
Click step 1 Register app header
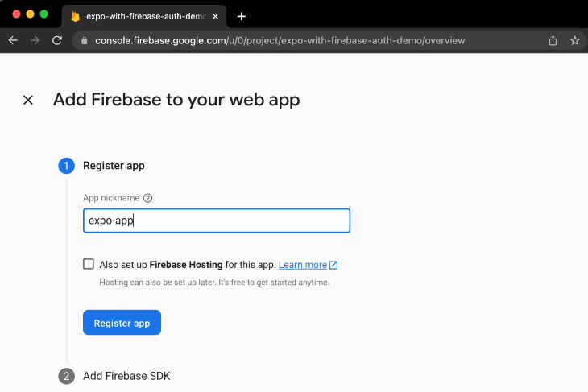[x=114, y=166]
